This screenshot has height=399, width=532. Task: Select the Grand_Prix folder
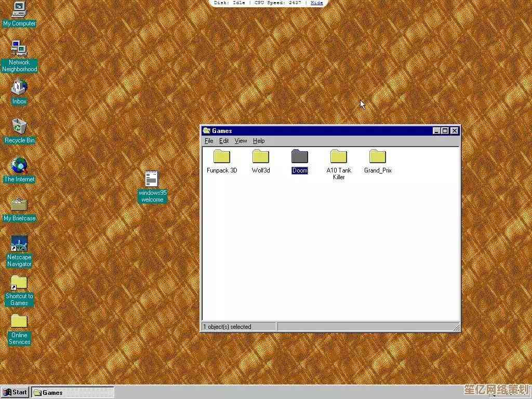coord(378,157)
